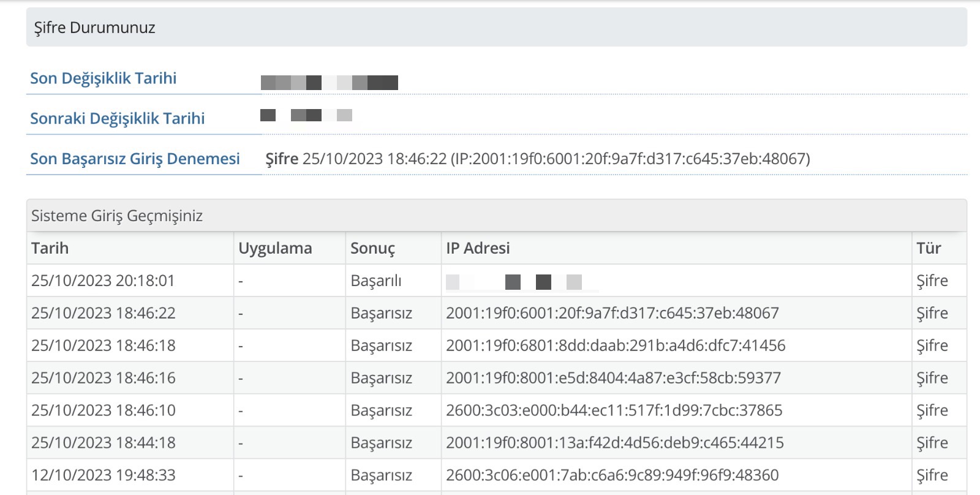
Task: Select IP address 2001:19f0:8001:13a:f42d:4d56:deb9:c465:44215
Action: pos(615,443)
